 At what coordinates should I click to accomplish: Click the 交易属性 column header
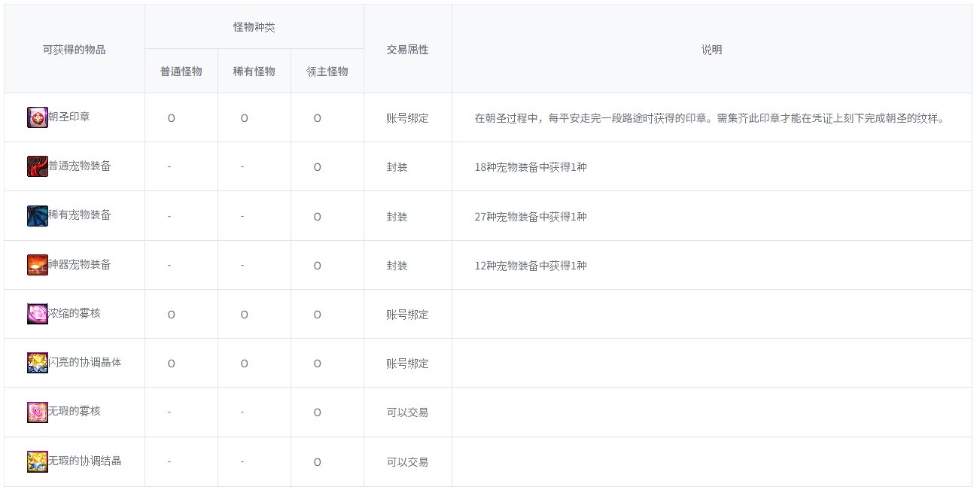407,50
